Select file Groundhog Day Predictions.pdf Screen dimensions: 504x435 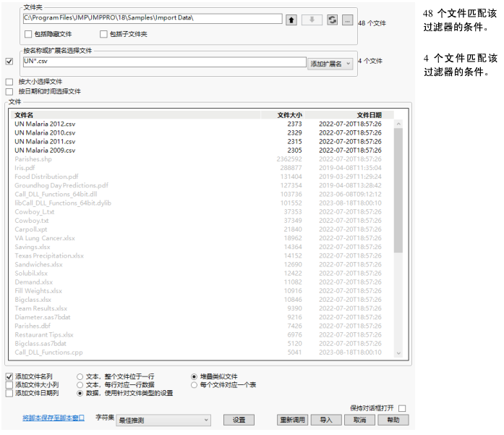[x=61, y=185]
